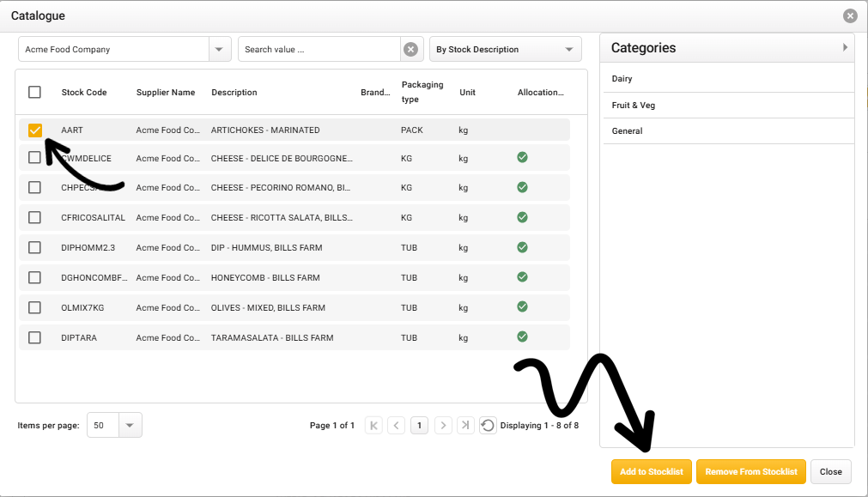The width and height of the screenshot is (868, 497).
Task: Expand the items per page dropdown
Action: 130,425
